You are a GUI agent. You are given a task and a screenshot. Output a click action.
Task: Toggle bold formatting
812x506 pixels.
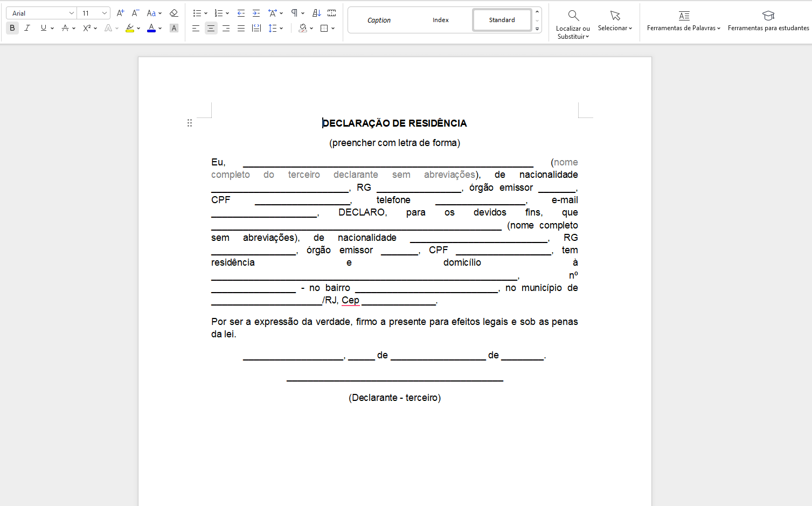click(x=12, y=28)
